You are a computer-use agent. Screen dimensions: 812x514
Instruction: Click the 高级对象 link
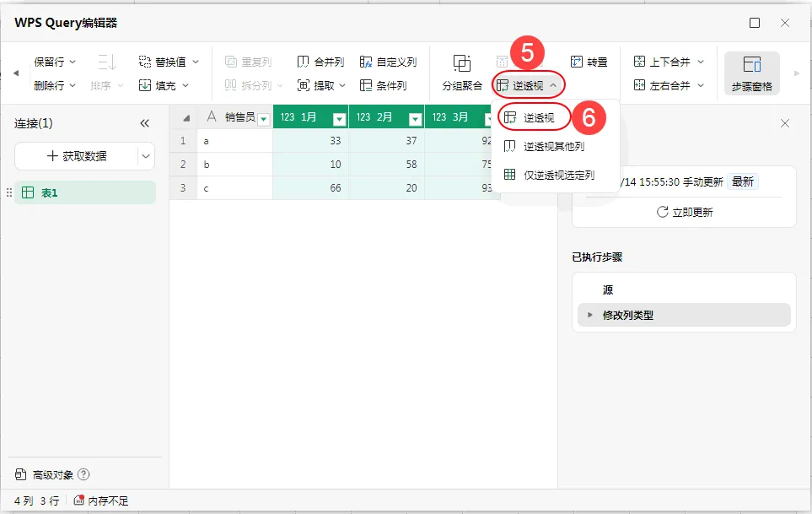point(53,474)
